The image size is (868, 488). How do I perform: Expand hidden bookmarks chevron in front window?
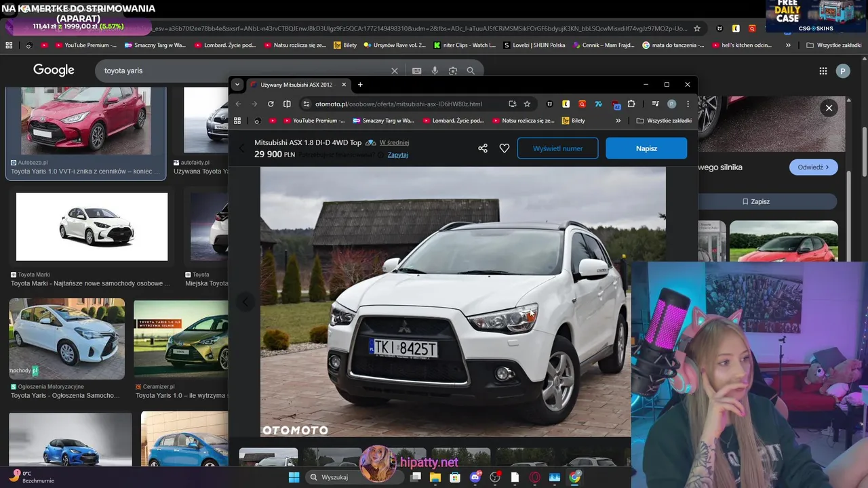(x=618, y=121)
